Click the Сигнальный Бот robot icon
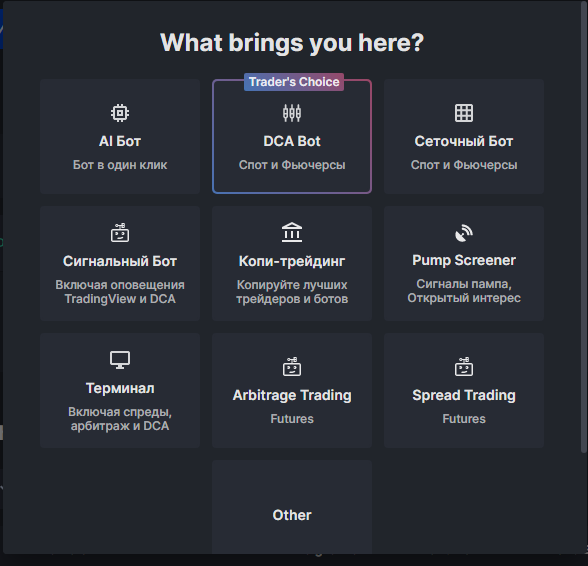Screen dimensions: 588x566 click(120, 233)
